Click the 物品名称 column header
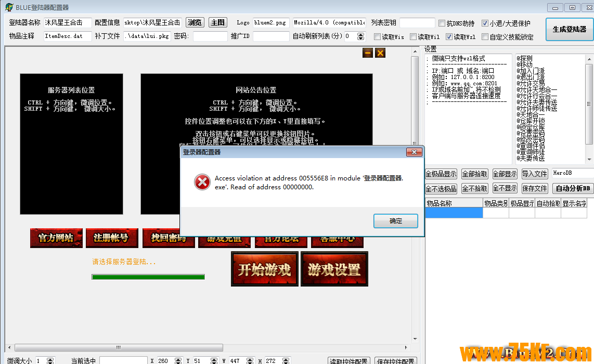The width and height of the screenshot is (594, 364). pyautogui.click(x=454, y=203)
